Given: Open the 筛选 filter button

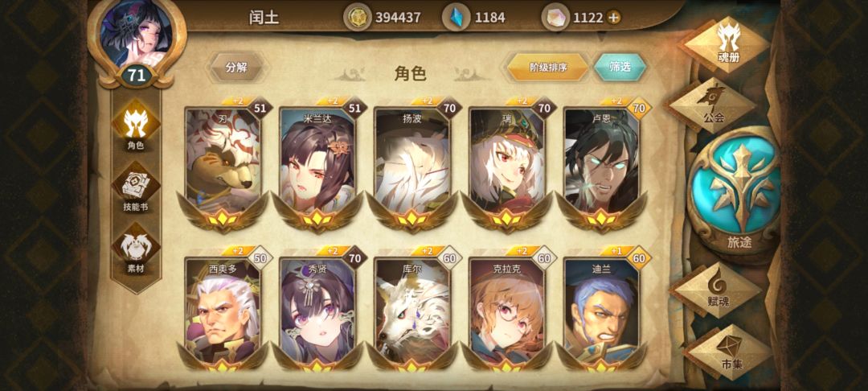Looking at the screenshot, I should 620,68.
